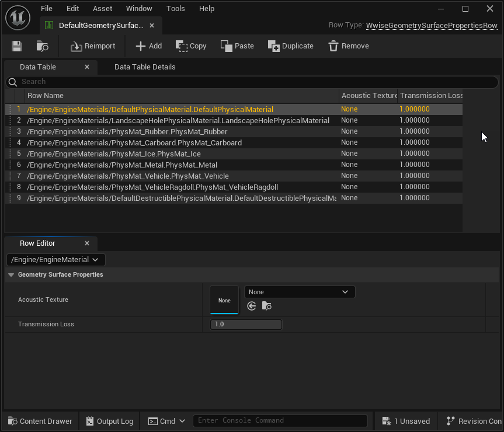504x432 pixels.
Task: Click Reimport in the toolbar
Action: (93, 46)
